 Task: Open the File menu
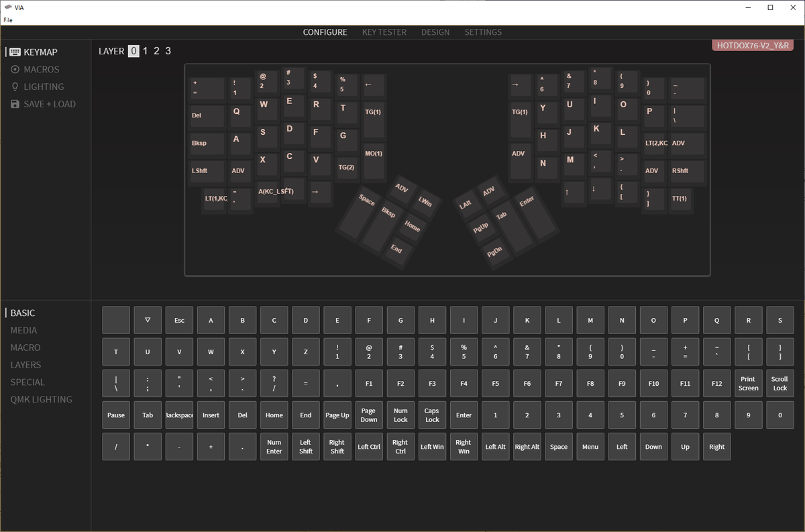8,19
